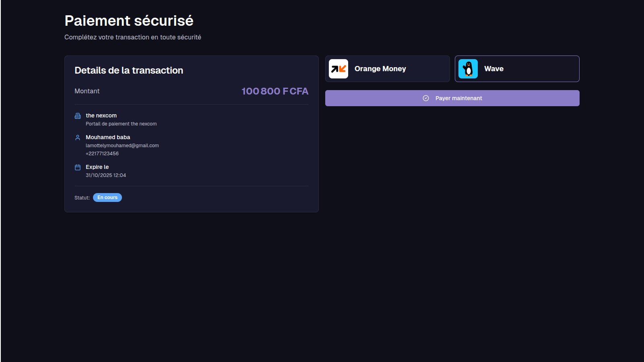Click the lamottelymouhamed@gmail.com email address
Screen dimensions: 644x362
[122, 146]
